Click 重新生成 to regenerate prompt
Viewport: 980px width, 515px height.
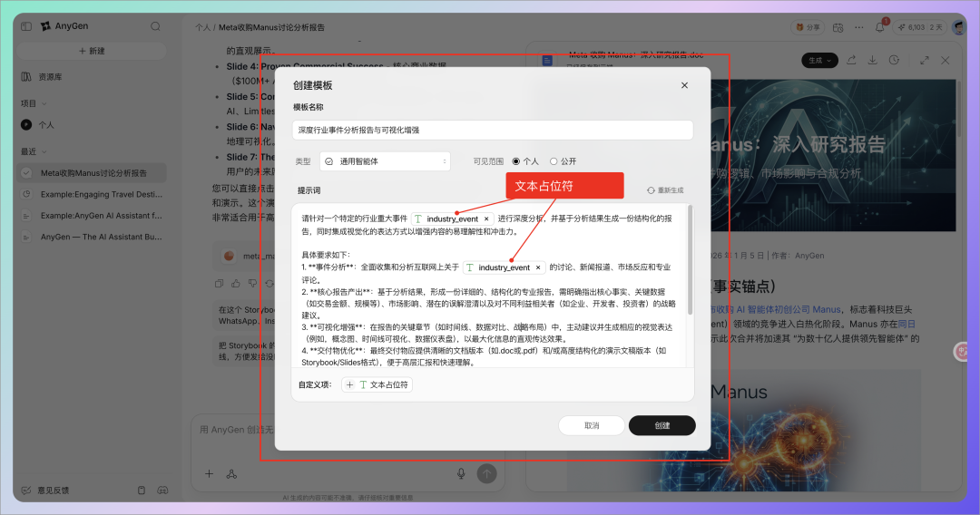coord(665,190)
